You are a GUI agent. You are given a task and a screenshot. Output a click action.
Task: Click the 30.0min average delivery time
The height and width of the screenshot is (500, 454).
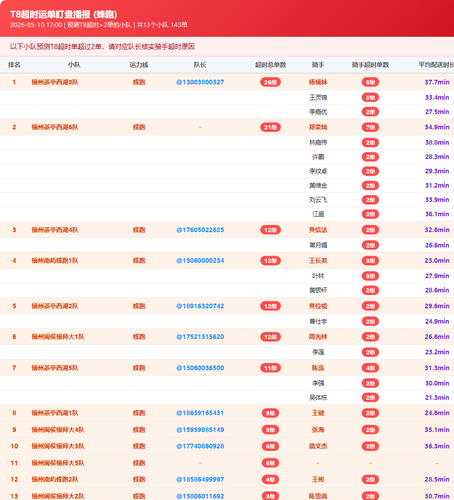click(x=437, y=383)
